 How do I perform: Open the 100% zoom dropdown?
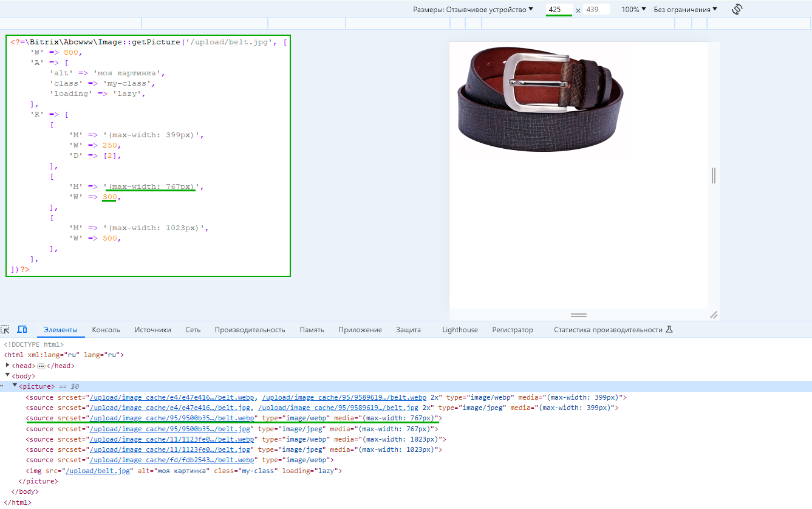pyautogui.click(x=633, y=10)
